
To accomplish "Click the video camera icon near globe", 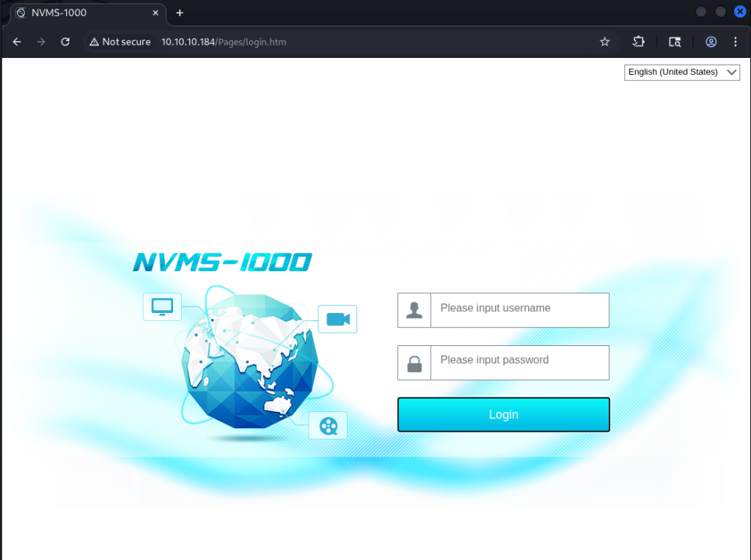I will click(x=337, y=319).
